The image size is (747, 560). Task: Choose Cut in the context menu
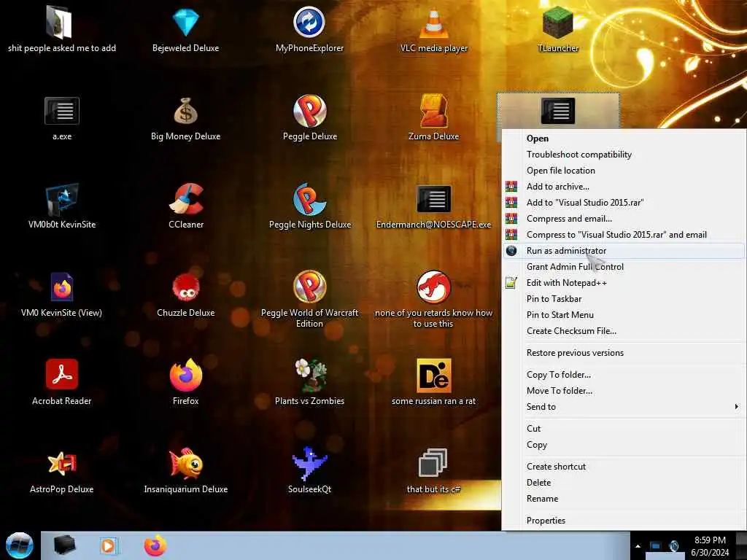(624, 429)
